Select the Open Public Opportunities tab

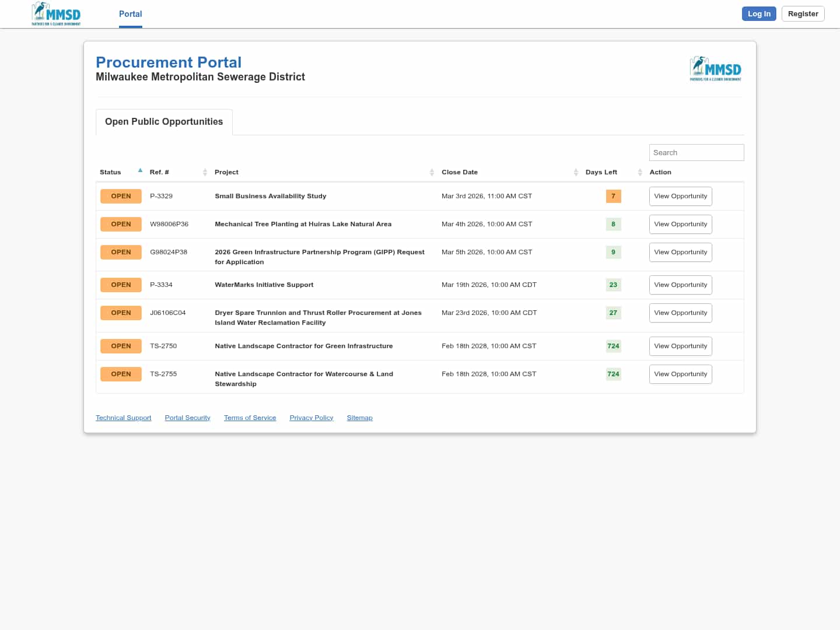tap(164, 122)
